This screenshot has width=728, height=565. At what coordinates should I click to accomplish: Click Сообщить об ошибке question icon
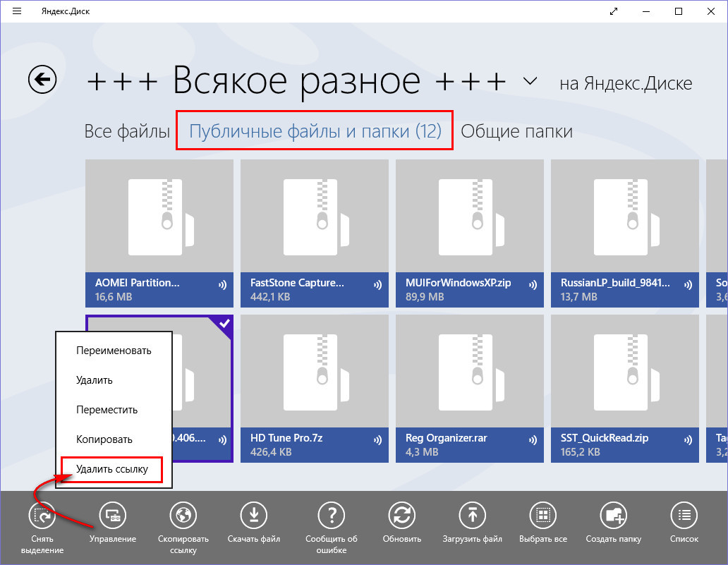click(332, 516)
